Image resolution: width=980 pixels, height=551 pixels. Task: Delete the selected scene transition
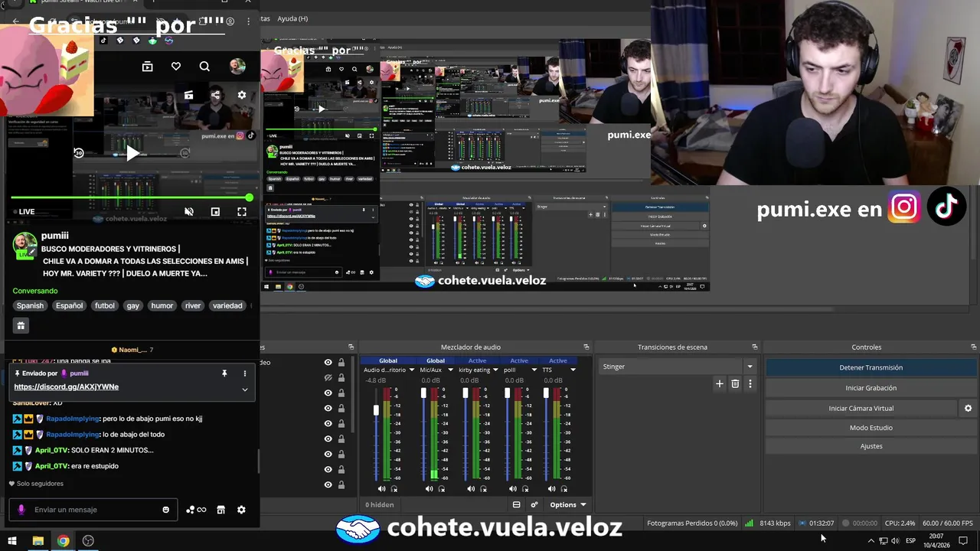[735, 384]
